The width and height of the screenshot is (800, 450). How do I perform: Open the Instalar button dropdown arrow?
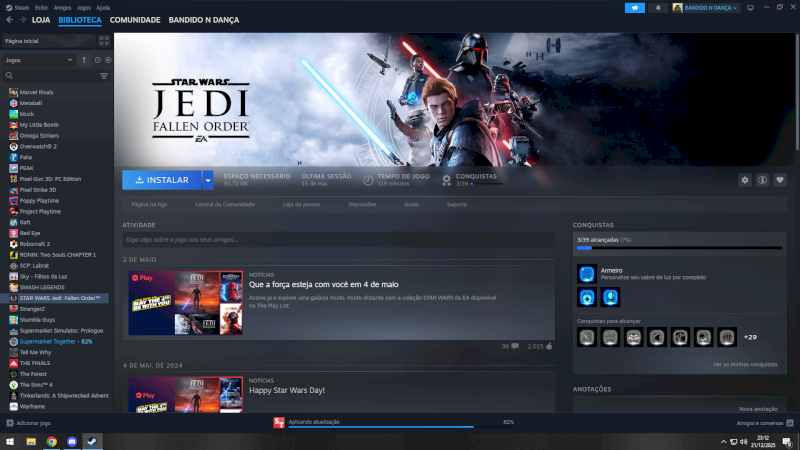click(x=207, y=180)
